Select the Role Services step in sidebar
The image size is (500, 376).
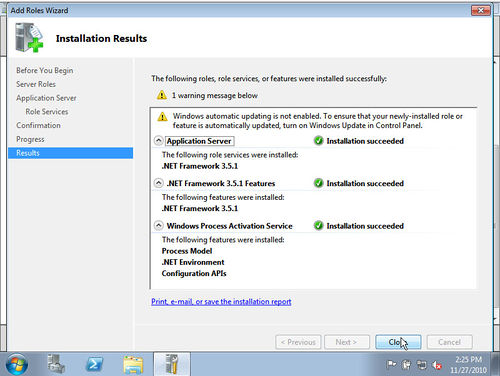[x=47, y=112]
